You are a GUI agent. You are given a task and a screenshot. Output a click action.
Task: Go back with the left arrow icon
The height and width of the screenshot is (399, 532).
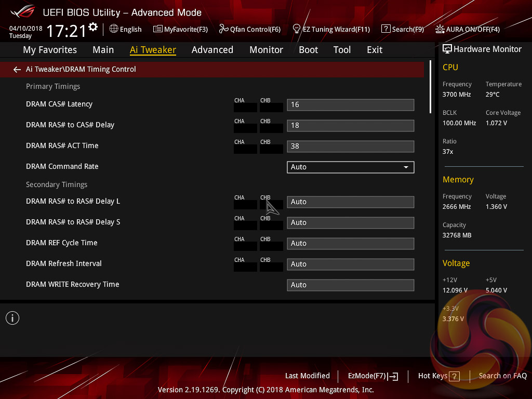click(17, 70)
